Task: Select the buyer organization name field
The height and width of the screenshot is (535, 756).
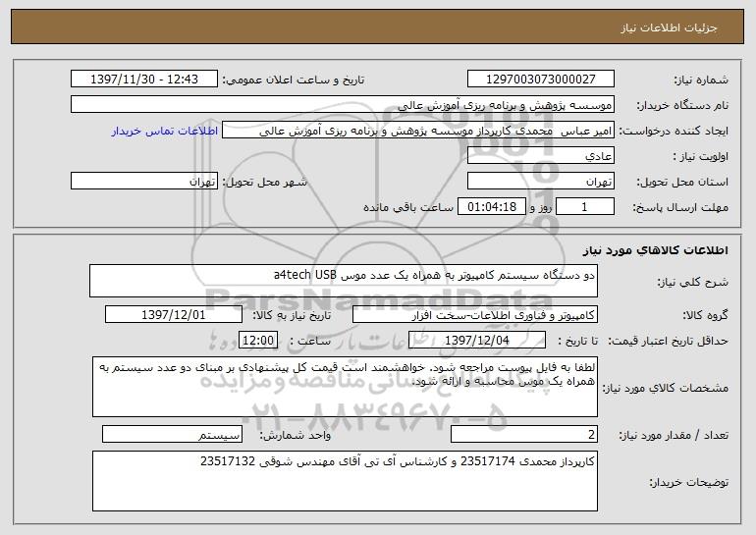Action: click(x=343, y=104)
